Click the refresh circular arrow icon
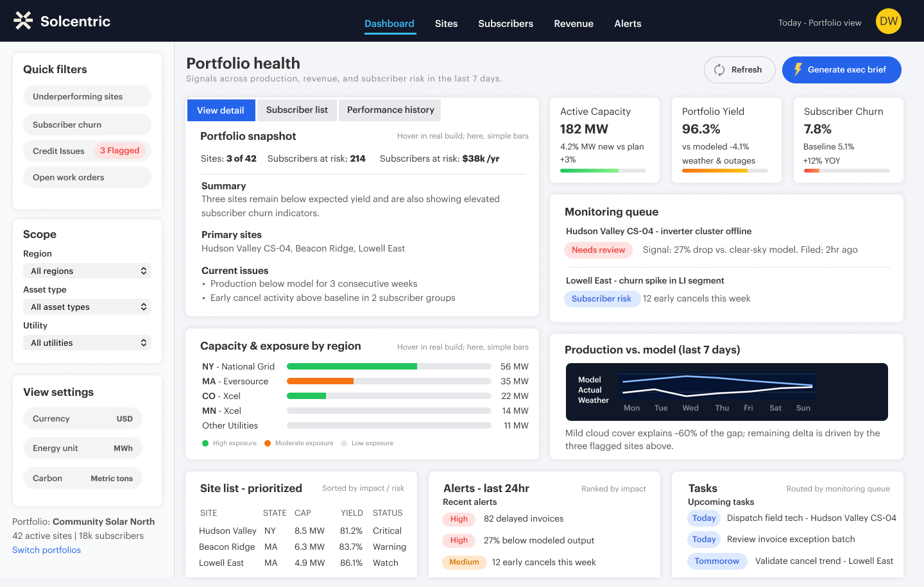Viewport: 924px width, 587px height. coord(719,70)
